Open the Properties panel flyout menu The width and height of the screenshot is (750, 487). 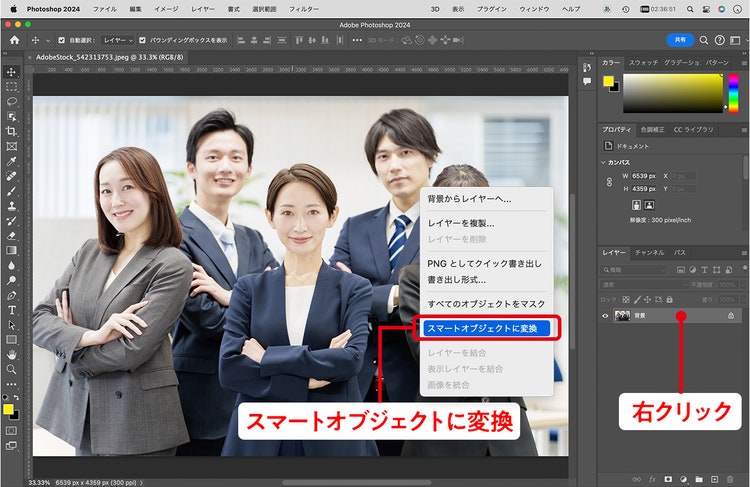tap(744, 130)
